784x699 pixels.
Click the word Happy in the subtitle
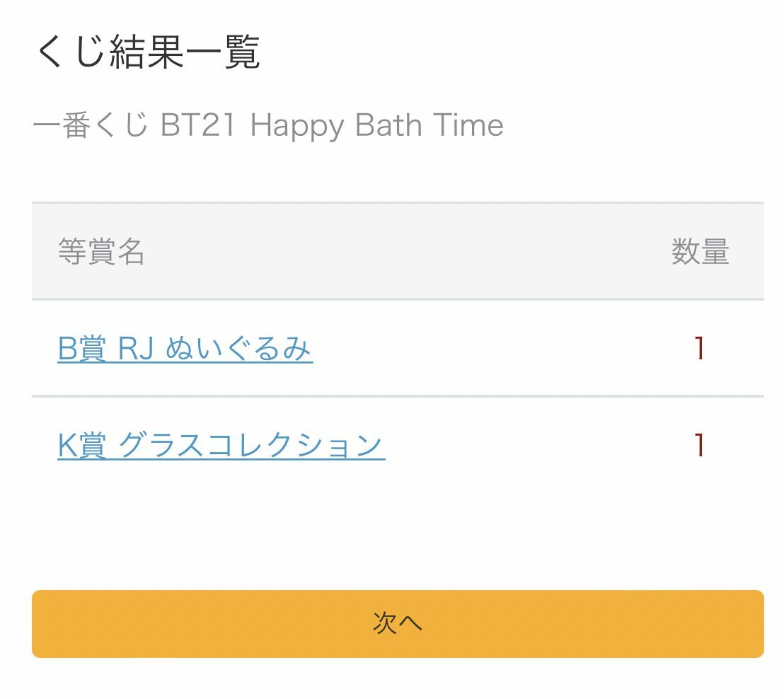coord(297,126)
